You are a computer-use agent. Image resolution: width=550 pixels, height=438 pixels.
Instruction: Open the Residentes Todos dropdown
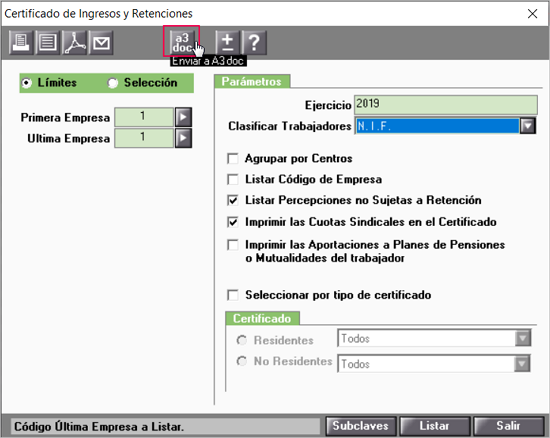coord(434,338)
